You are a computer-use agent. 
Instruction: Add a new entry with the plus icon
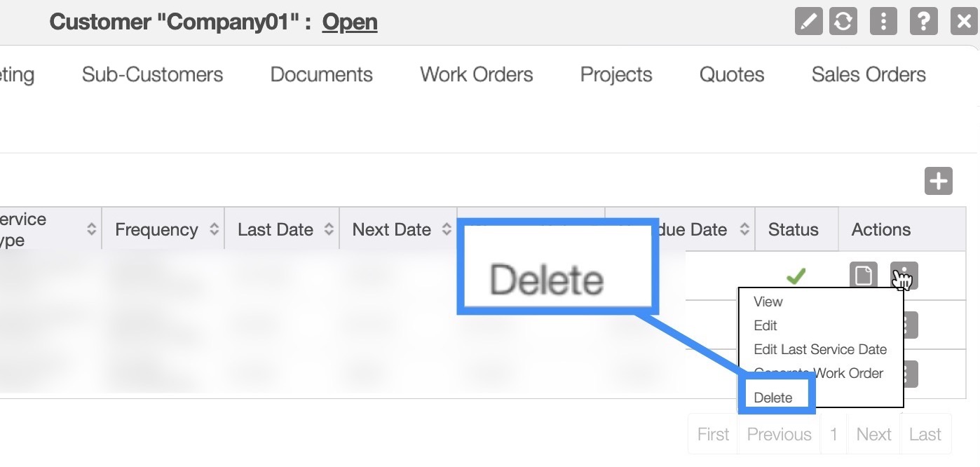939,181
